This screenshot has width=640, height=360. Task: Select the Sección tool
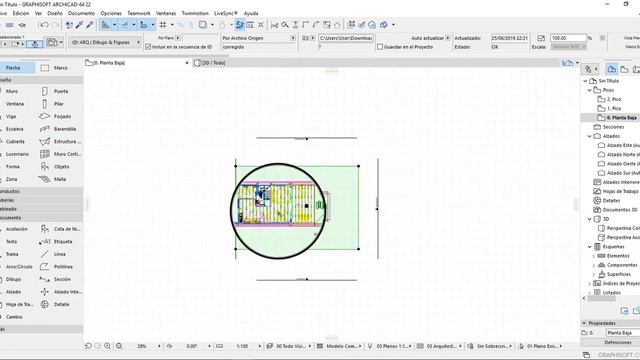pyautogui.click(x=56, y=280)
